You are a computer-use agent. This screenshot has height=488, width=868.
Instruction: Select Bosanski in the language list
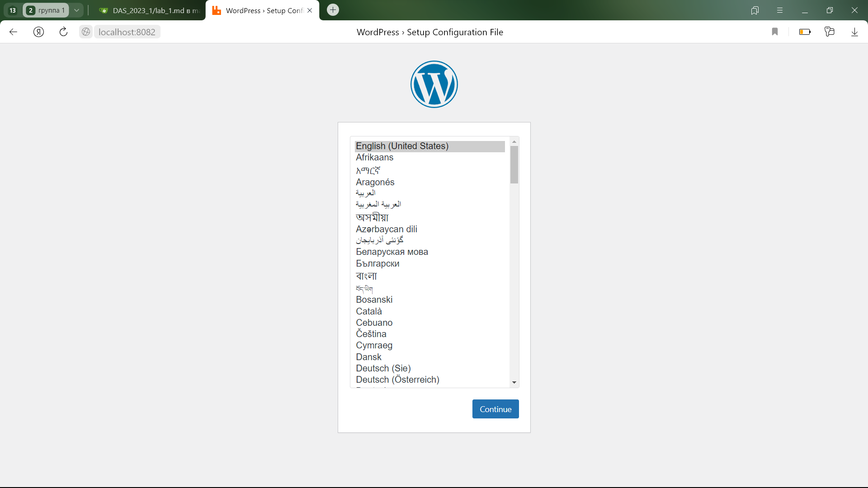point(429,300)
